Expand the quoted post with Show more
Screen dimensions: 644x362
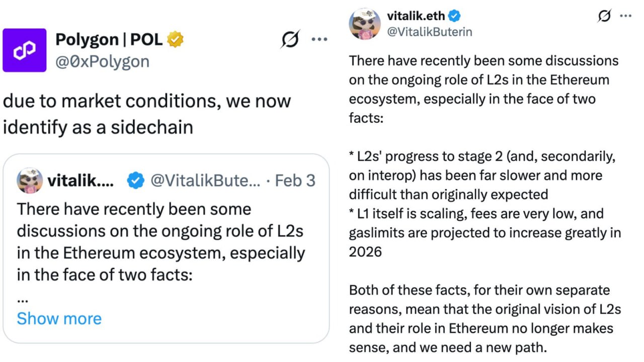59,318
